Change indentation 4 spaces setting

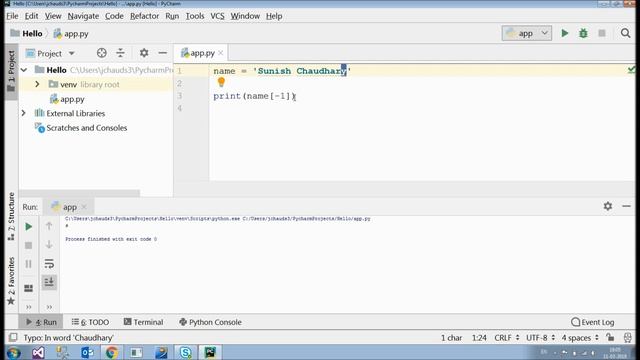coord(580,338)
